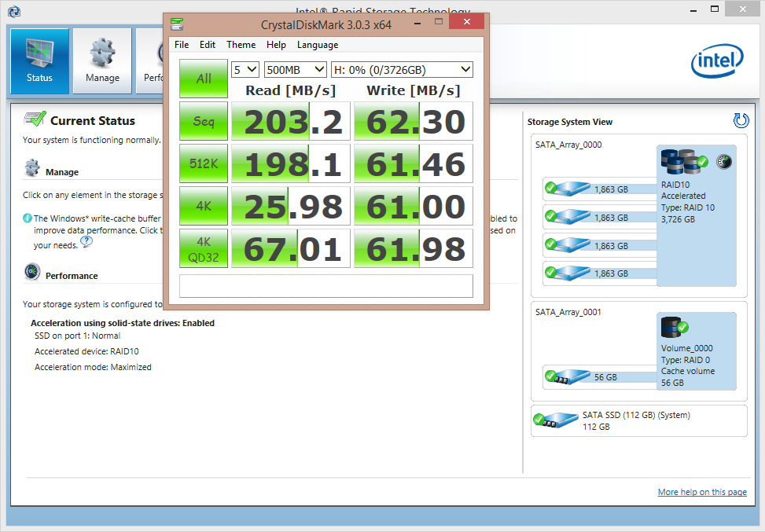
Task: Open the Language menu in CrystalDiskMark
Action: [317, 45]
